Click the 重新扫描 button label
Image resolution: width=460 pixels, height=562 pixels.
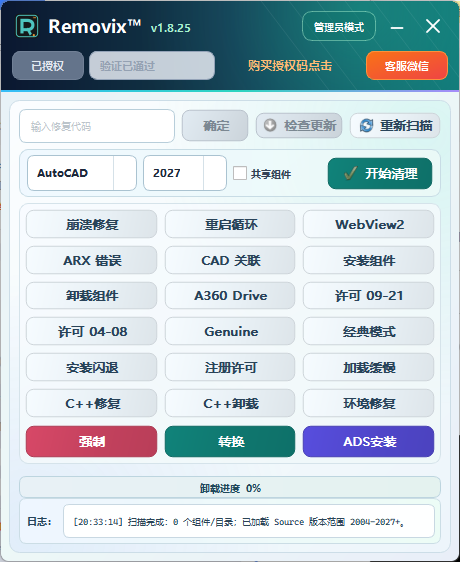[x=406, y=126]
